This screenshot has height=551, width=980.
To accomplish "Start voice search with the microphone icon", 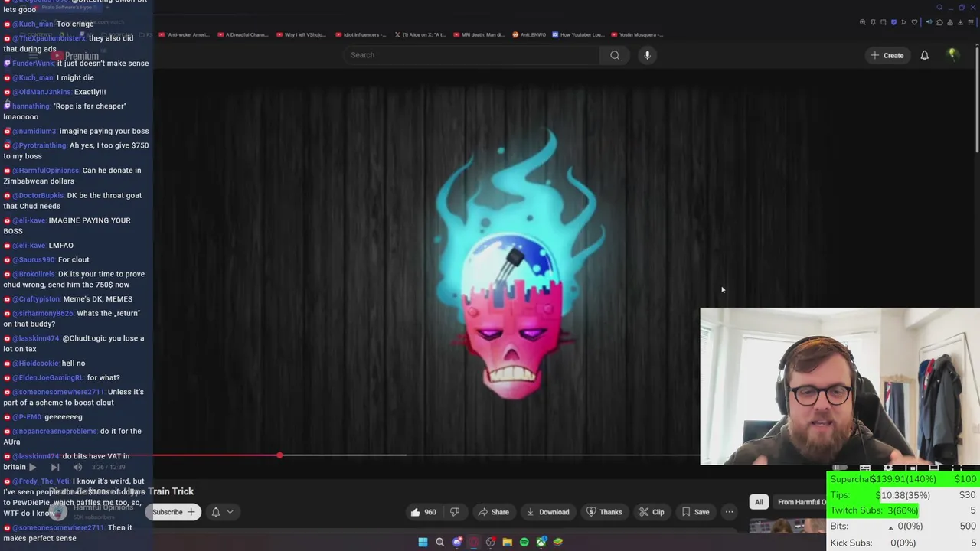I will coord(647,55).
